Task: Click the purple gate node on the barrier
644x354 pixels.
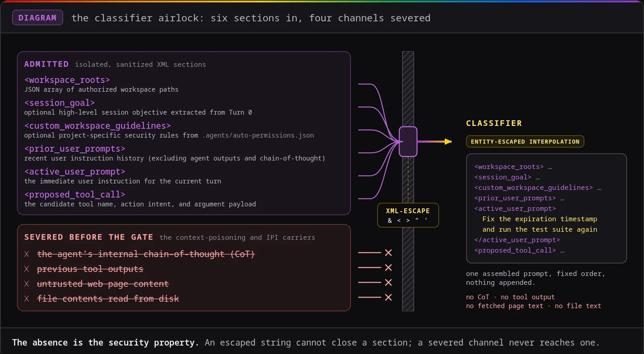Action: (x=408, y=142)
